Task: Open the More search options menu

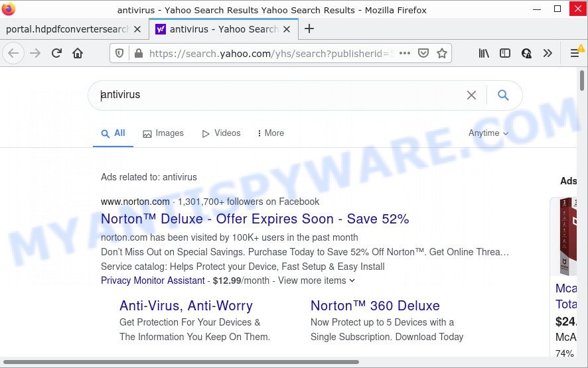Action: coord(271,133)
